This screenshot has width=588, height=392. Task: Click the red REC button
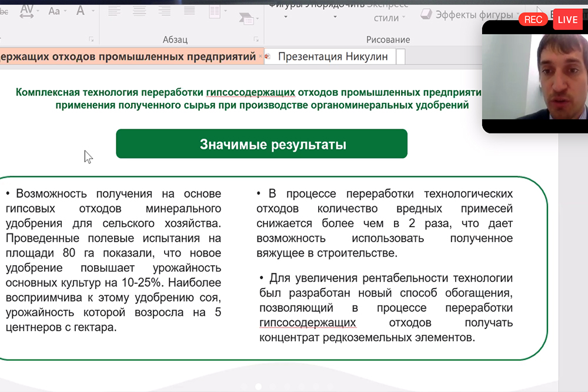[x=533, y=19]
